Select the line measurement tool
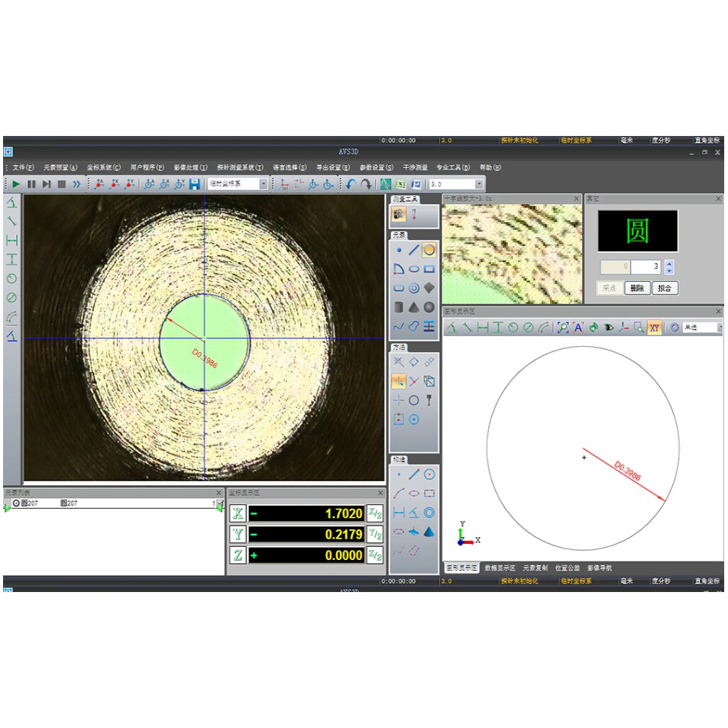 [413, 250]
